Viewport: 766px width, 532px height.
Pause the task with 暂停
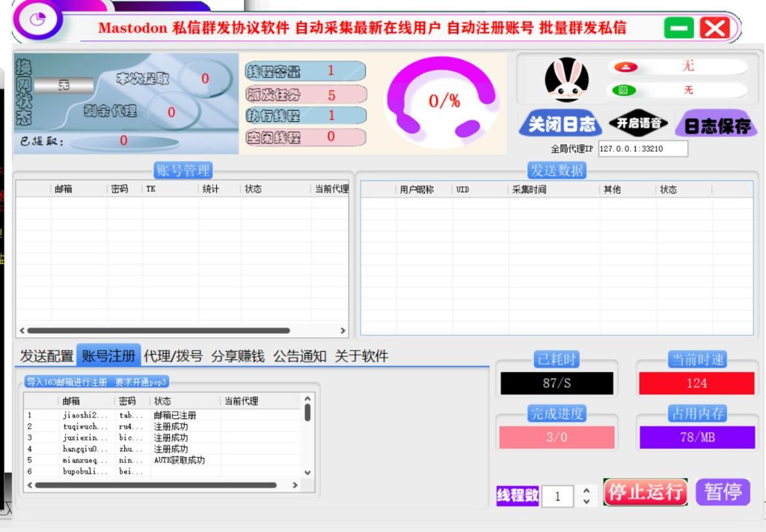coord(723,492)
